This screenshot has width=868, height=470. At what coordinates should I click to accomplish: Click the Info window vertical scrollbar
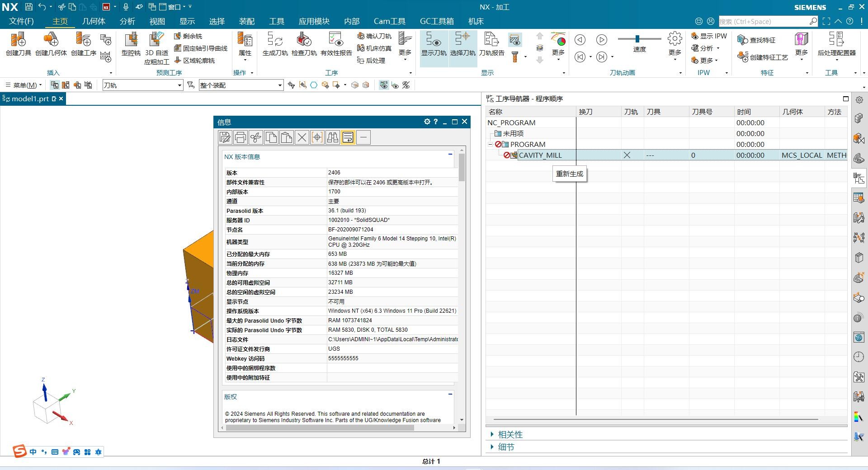coord(462,167)
